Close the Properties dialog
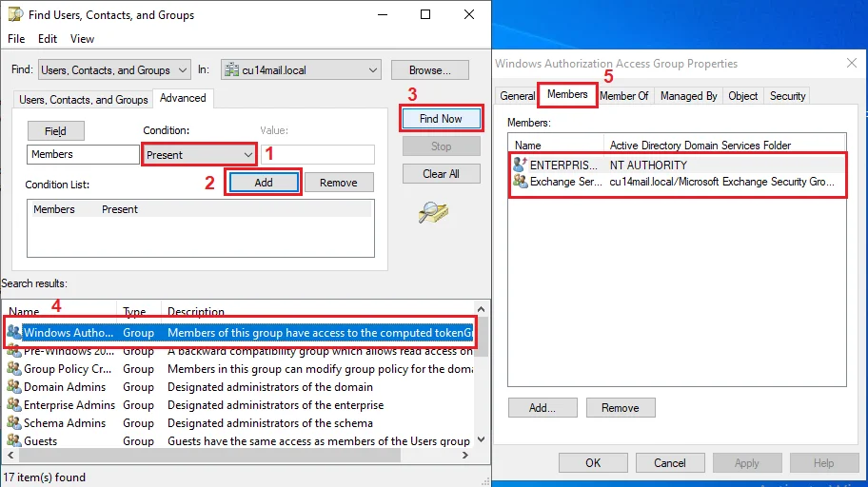The height and width of the screenshot is (487, 868). 852,63
